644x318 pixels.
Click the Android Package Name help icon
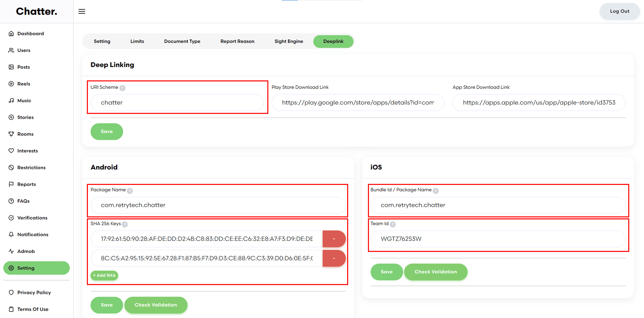click(130, 191)
